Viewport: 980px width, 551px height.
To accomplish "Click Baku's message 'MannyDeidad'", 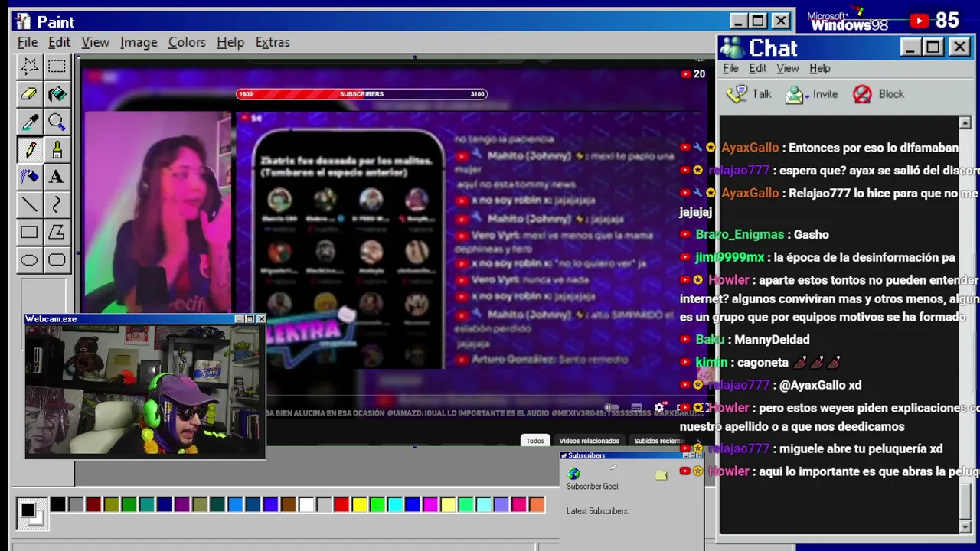I will click(x=772, y=340).
